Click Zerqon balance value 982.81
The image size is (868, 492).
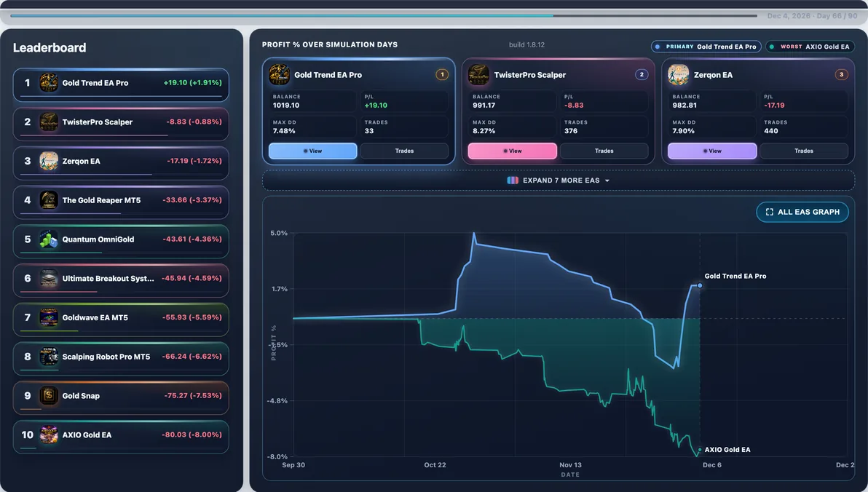point(684,105)
